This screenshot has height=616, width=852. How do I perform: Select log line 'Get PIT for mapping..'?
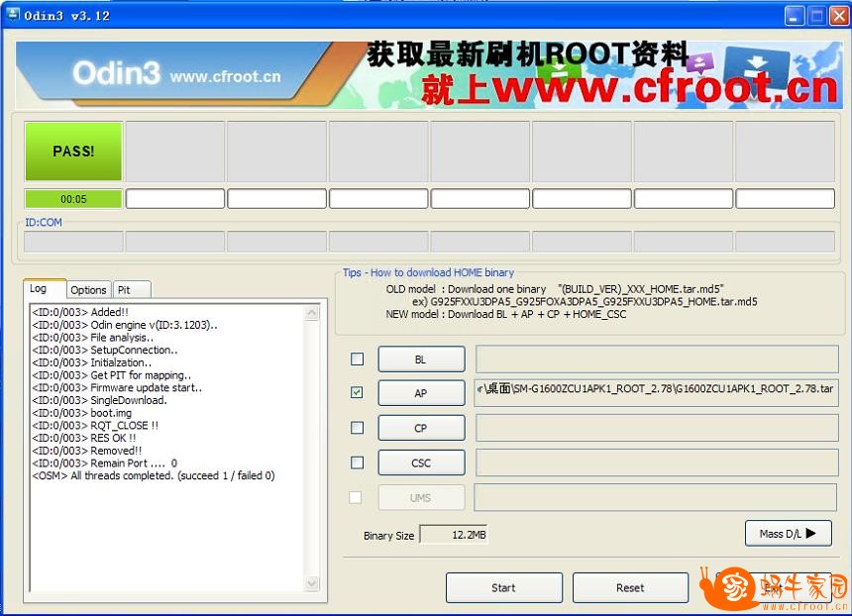[x=111, y=375]
